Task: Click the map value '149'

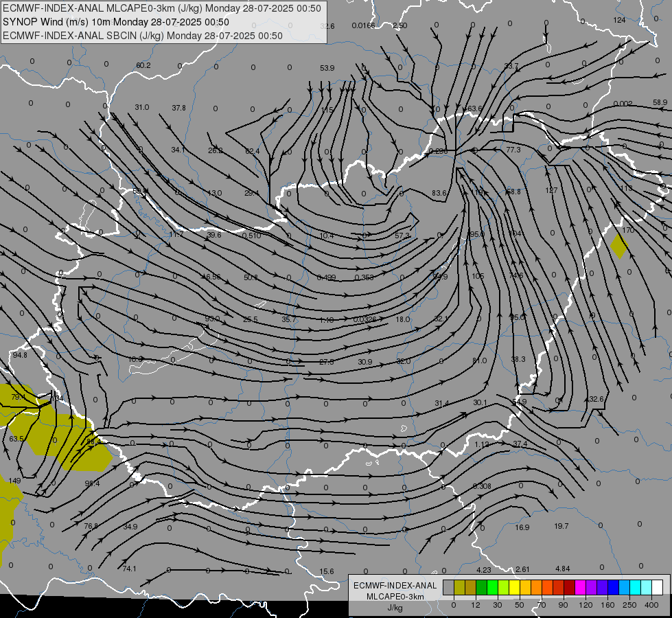Action: click(14, 481)
